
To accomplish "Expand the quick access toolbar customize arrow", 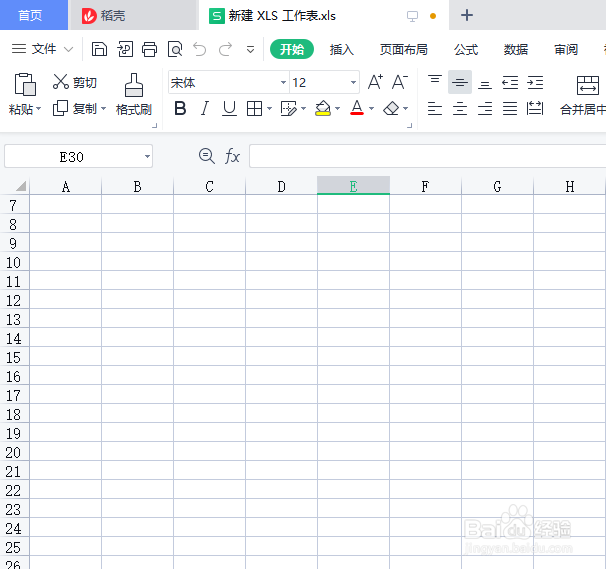I will tap(250, 49).
